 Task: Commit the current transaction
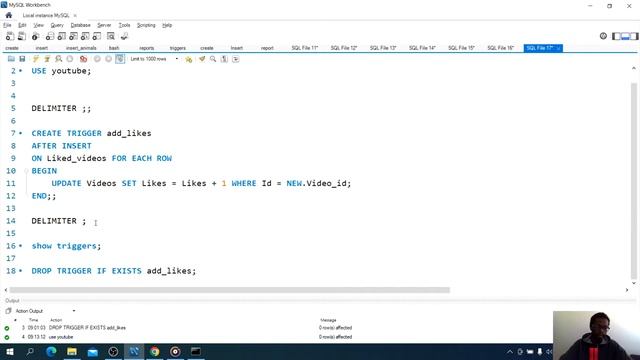coord(97,59)
